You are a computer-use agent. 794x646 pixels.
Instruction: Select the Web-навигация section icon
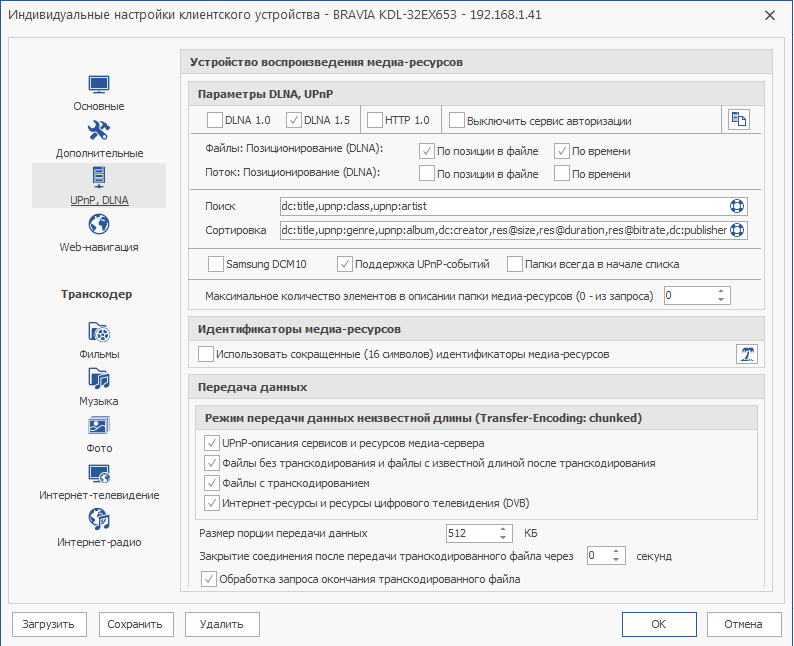(99, 225)
